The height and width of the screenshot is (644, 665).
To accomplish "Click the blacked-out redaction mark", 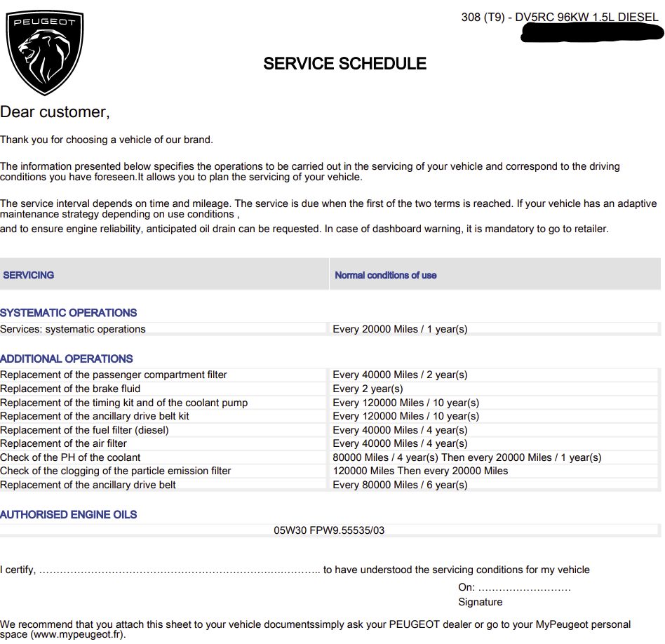I will [591, 32].
